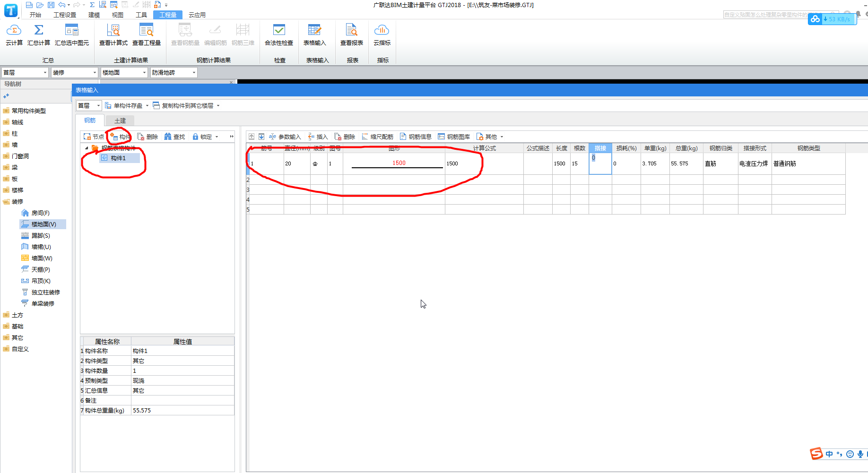Expand toolbar overflow chevron
The image size is (868, 473).
pyautogui.click(x=232, y=137)
